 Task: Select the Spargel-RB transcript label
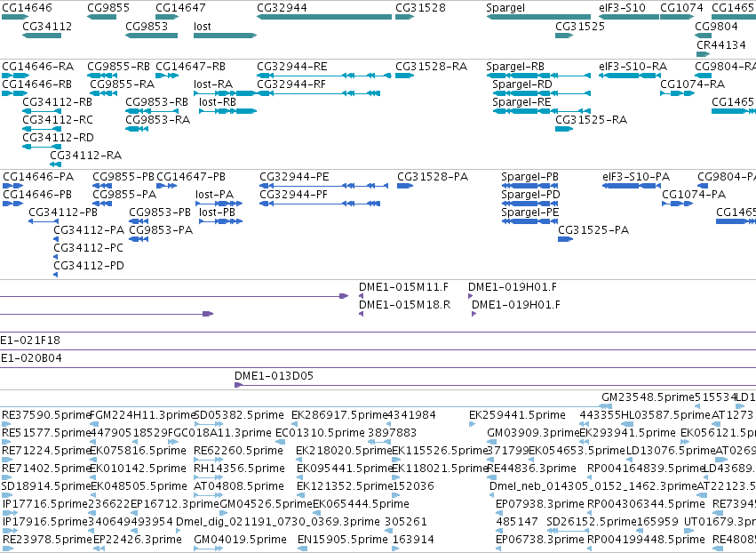(515, 66)
